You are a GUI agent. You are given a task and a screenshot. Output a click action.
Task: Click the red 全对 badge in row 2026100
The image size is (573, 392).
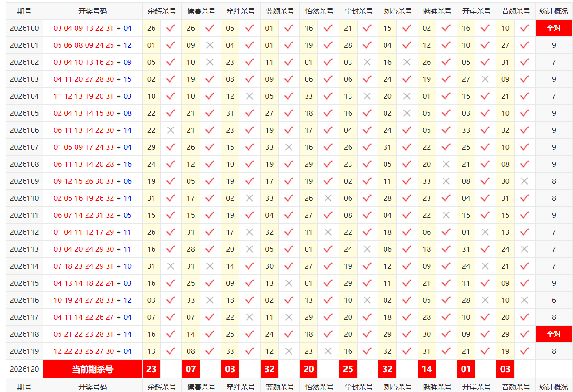coord(554,28)
